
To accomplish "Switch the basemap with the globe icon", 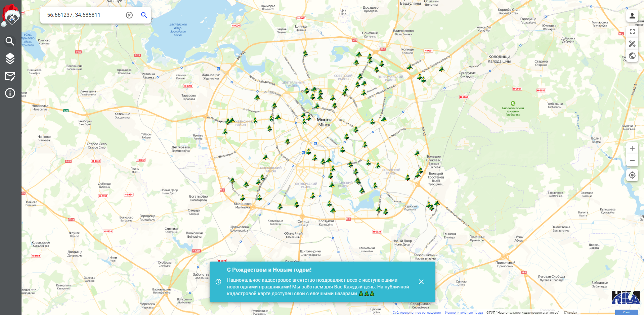I will click(x=632, y=56).
